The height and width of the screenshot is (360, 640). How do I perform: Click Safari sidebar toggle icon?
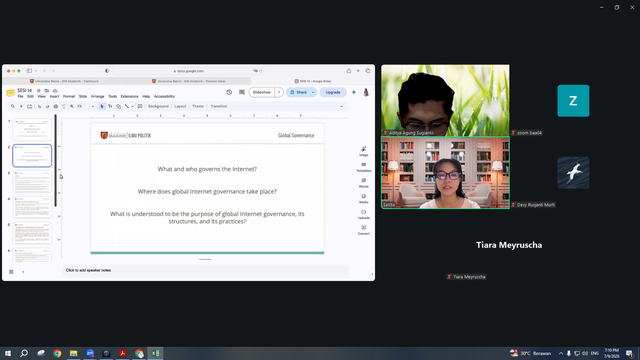click(29, 71)
